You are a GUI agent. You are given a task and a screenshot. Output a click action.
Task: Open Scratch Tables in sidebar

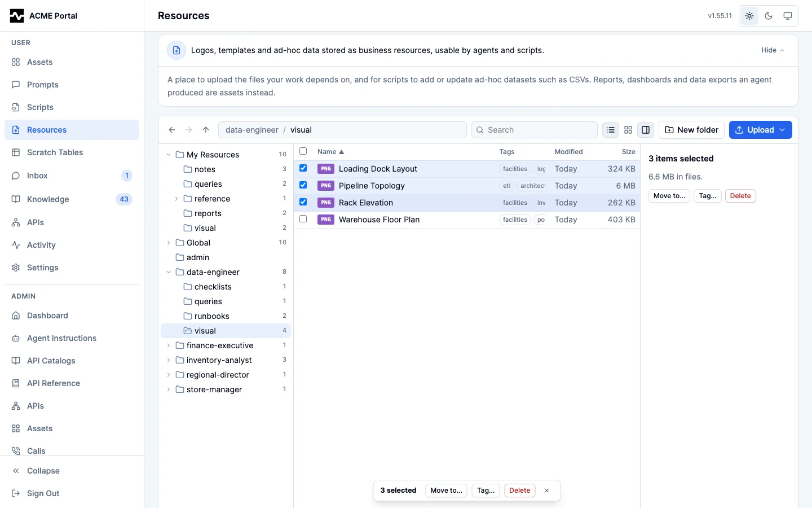(x=72, y=152)
